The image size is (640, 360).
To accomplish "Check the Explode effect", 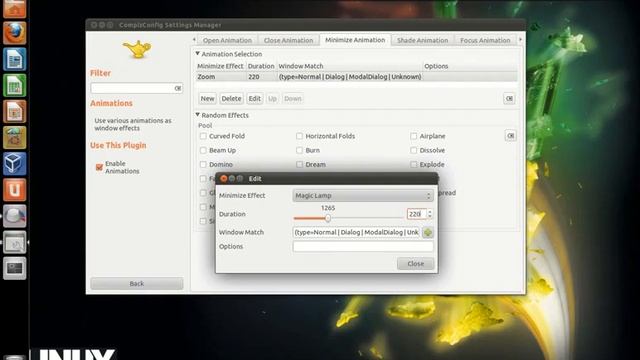I will click(413, 164).
